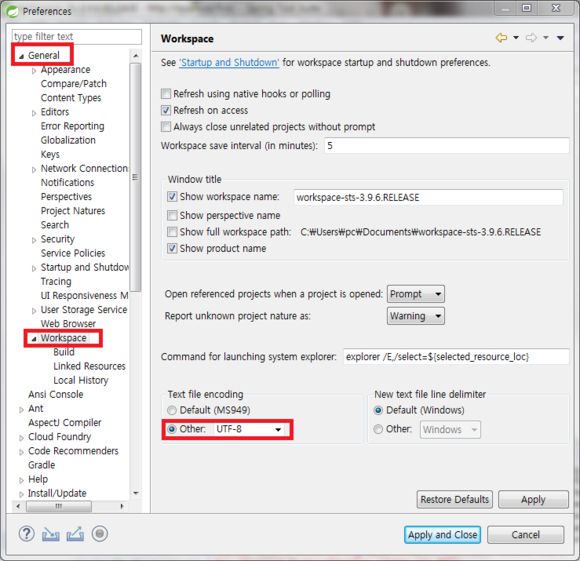580x561 pixels.
Task: Select Other line delimiter radio button
Action: pyautogui.click(x=378, y=429)
